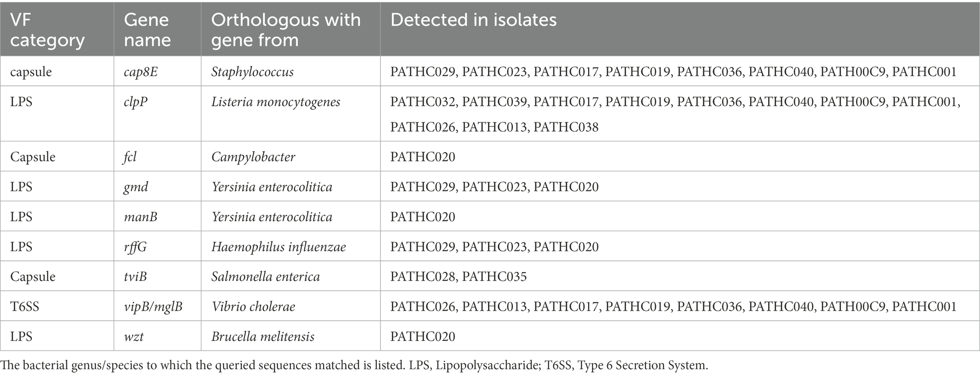Viewport: 980px width, 376px height.
Task: Select the manB gene cell
Action: pos(141,217)
